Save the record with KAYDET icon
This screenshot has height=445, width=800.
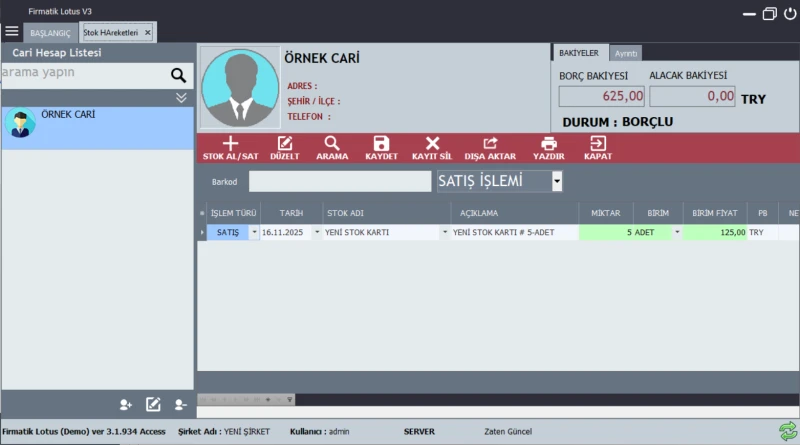(x=381, y=144)
